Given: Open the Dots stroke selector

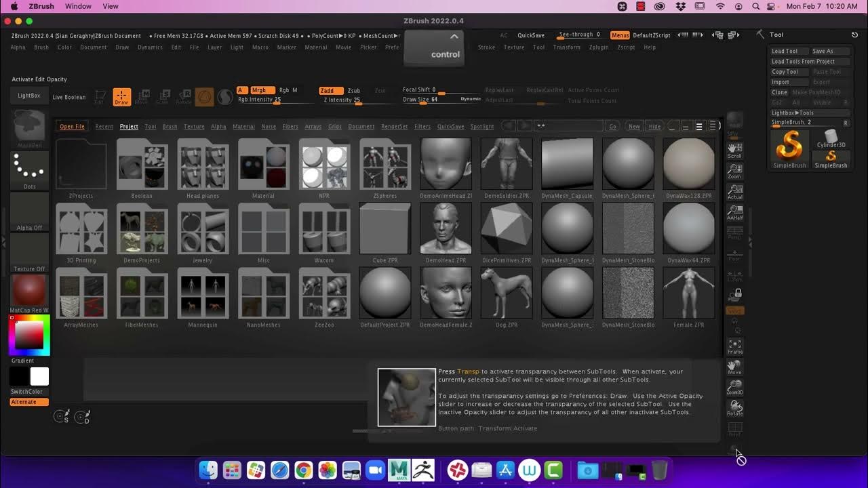Looking at the screenshot, I should [29, 169].
